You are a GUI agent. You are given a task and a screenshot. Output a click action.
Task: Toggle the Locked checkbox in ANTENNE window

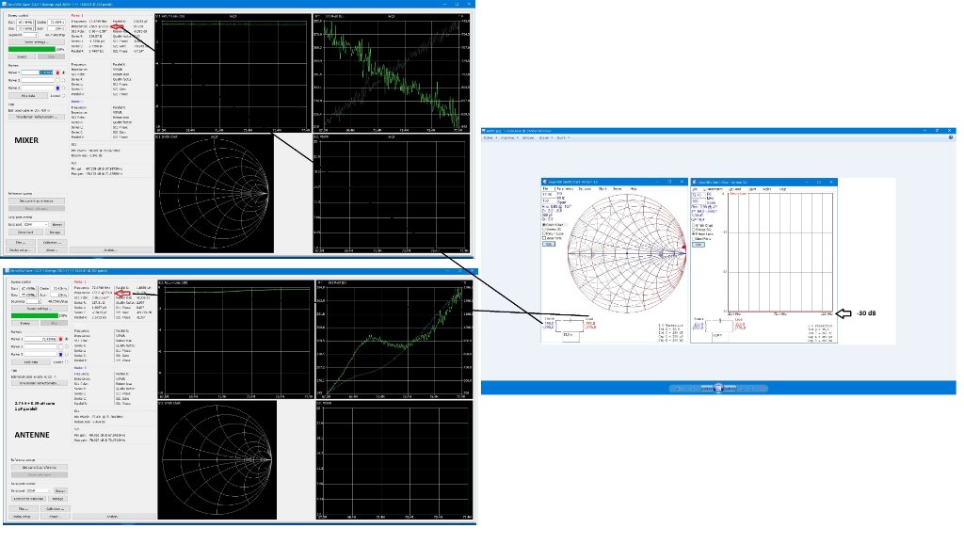67,362
